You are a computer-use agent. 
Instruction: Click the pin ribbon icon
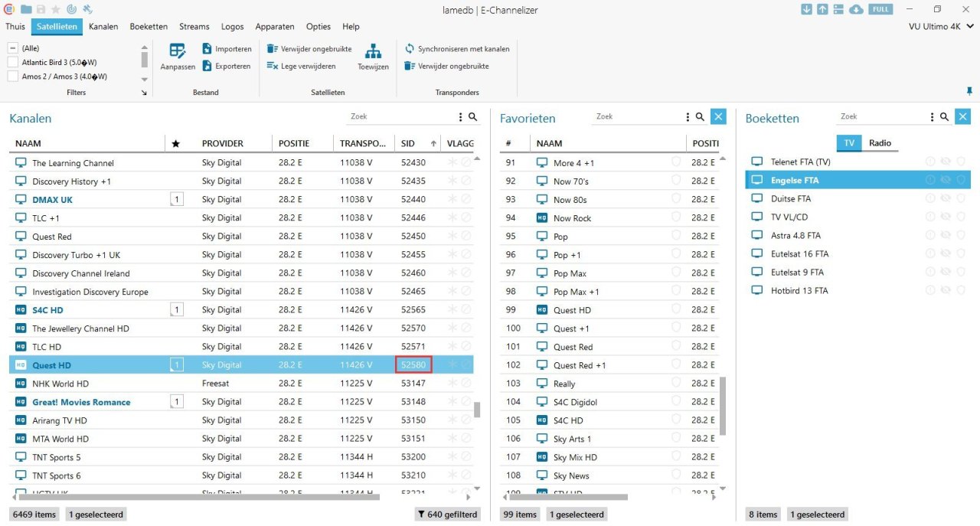tap(969, 91)
